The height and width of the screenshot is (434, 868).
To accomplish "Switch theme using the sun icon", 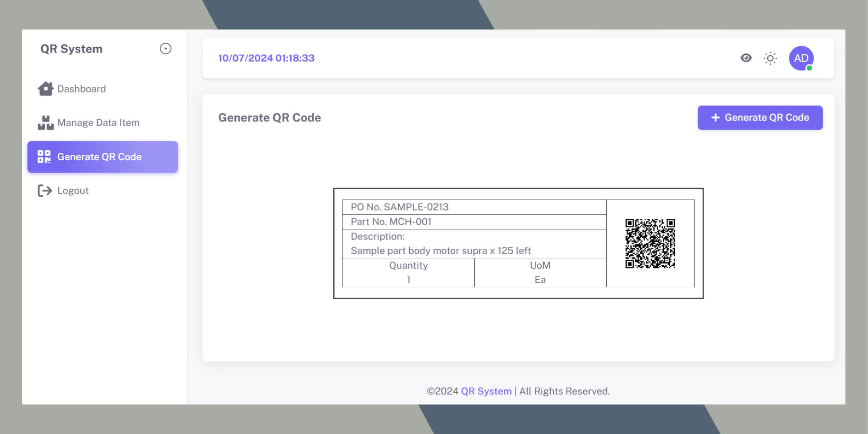I will click(770, 58).
